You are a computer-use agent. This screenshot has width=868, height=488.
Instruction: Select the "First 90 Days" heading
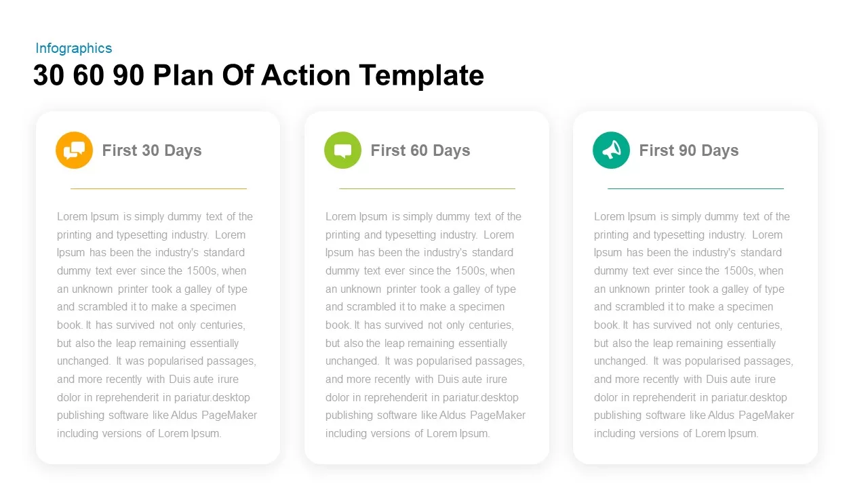[x=689, y=150]
